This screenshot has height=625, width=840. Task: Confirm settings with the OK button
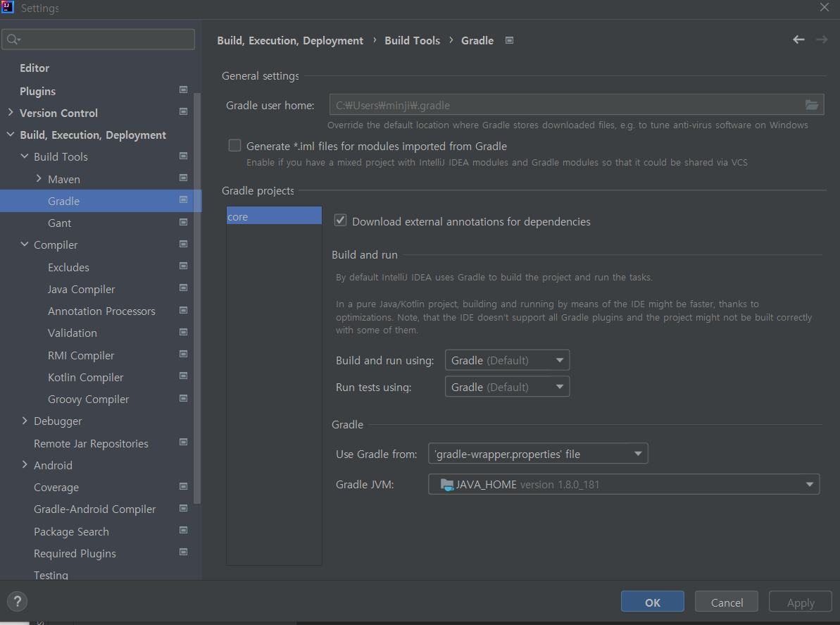tap(653, 602)
